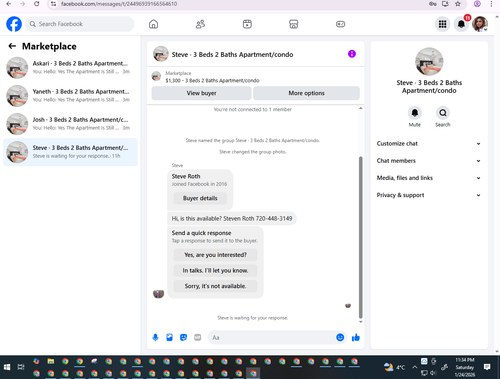Screen dimensions: 500x379
Task: Open the taskbar weather widget 4°C
Action: (x=394, y=367)
